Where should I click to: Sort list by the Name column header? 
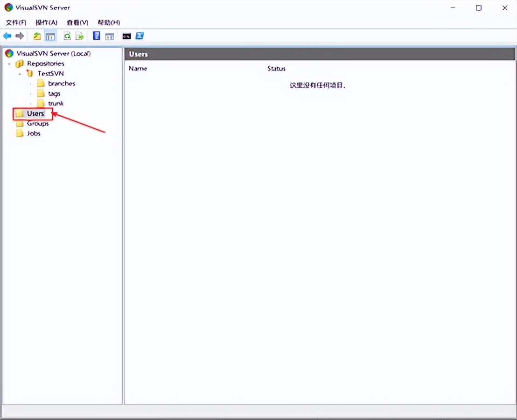[138, 69]
